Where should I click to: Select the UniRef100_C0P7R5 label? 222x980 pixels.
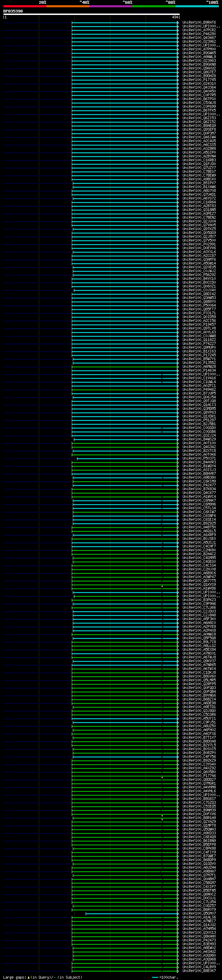point(199,95)
